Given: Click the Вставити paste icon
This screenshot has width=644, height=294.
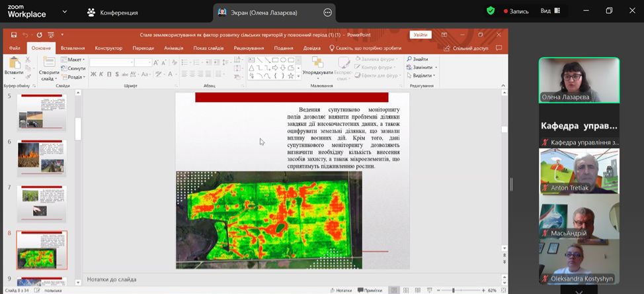Looking at the screenshot, I should (x=15, y=63).
